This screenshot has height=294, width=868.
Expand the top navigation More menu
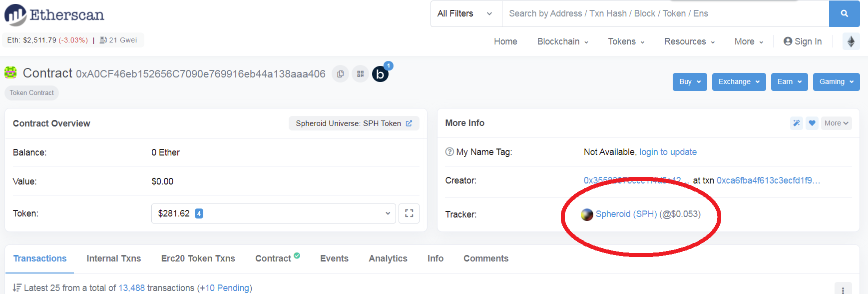point(749,41)
